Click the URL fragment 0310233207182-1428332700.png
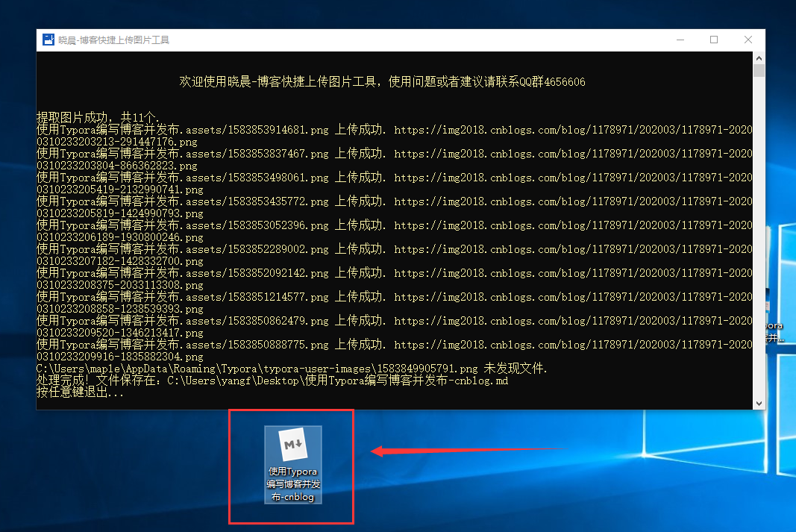The height and width of the screenshot is (532, 796). pos(120,261)
